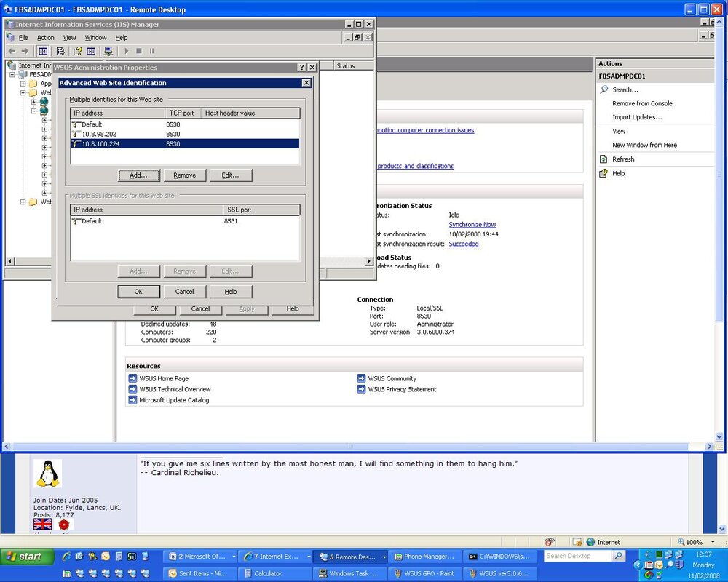Click Cancel in Advanced Web Site Identification dialog
Viewport: 728px width, 582px height.
point(185,292)
